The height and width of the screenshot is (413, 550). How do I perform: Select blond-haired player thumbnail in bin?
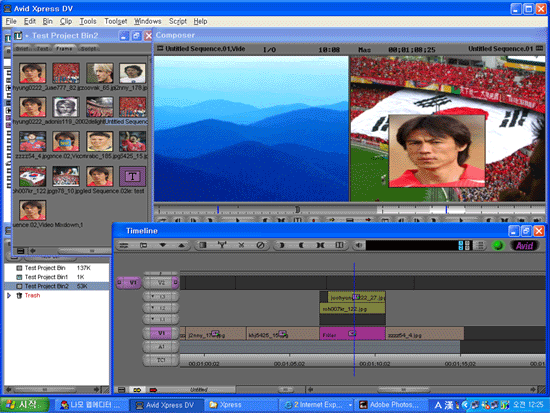point(100,73)
